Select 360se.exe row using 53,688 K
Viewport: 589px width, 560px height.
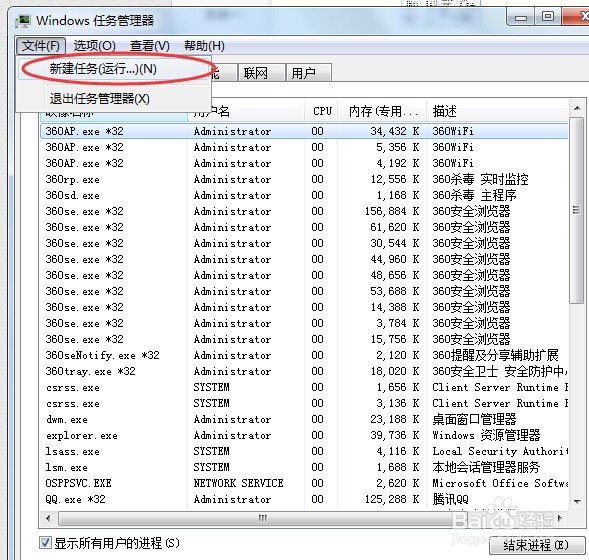pyautogui.click(x=304, y=291)
